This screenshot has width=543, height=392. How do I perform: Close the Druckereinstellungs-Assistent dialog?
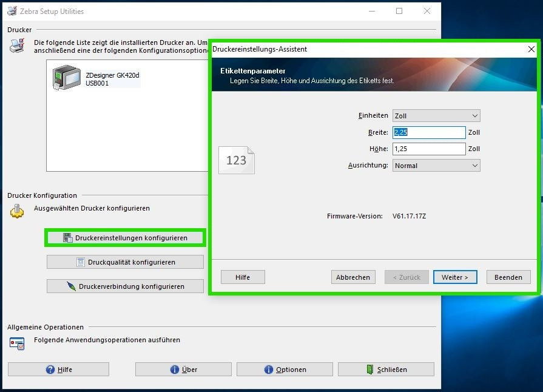click(x=531, y=49)
